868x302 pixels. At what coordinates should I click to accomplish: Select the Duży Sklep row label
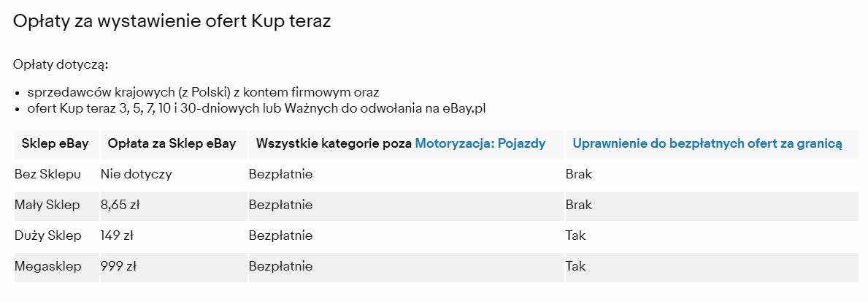click(x=47, y=236)
